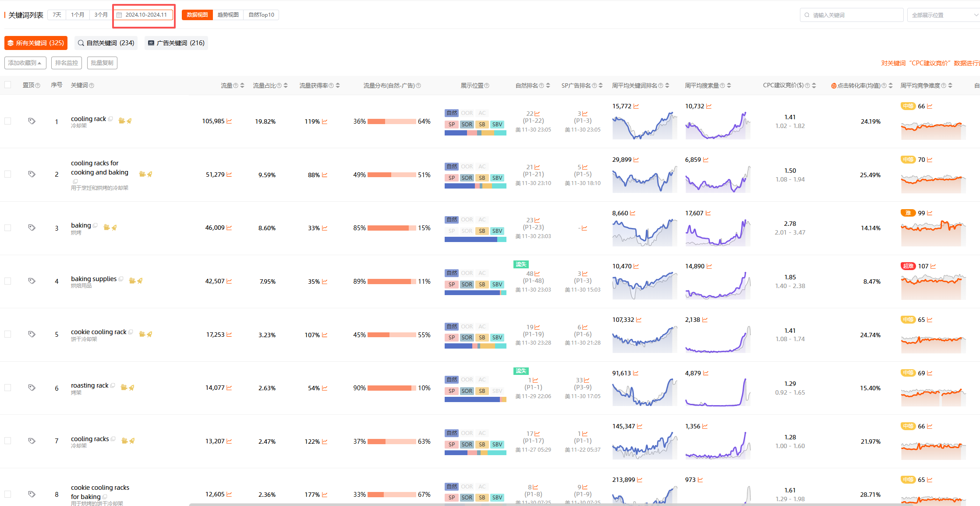Open the calendar date range picker

coord(144,15)
